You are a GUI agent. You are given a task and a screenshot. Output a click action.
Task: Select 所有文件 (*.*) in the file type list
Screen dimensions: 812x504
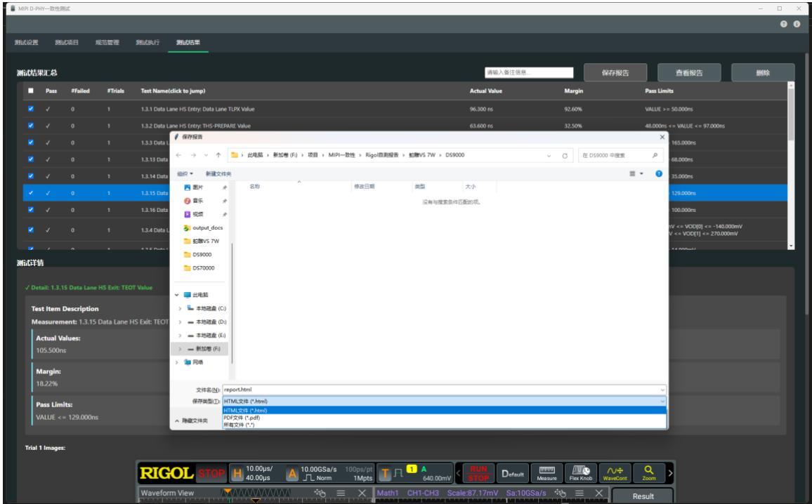(x=445, y=425)
